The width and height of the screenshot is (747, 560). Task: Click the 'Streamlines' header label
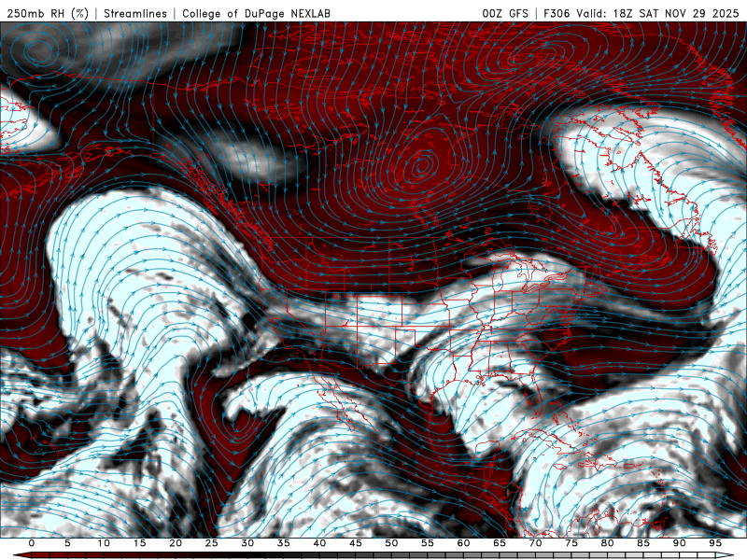pos(135,13)
